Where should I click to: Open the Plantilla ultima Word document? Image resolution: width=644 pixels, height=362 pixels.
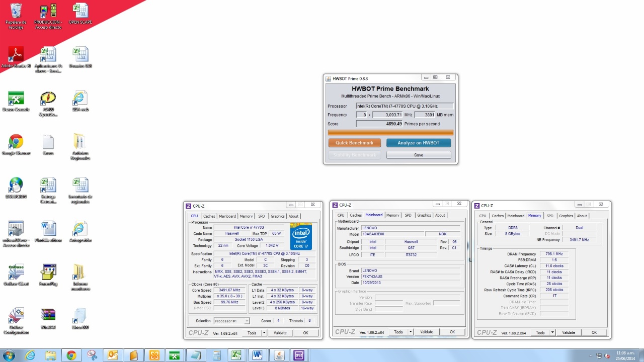(x=48, y=232)
